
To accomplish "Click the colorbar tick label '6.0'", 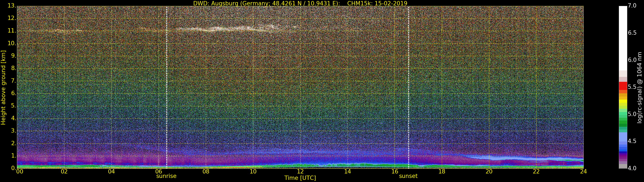I will click(x=632, y=60).
